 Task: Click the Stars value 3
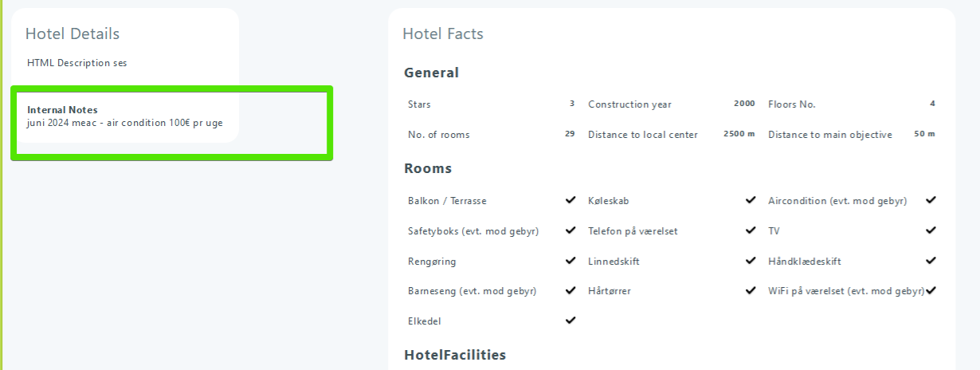572,104
